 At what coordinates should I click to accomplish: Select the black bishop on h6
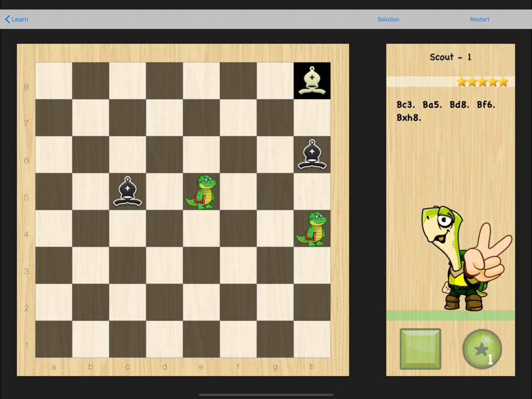coord(312,155)
